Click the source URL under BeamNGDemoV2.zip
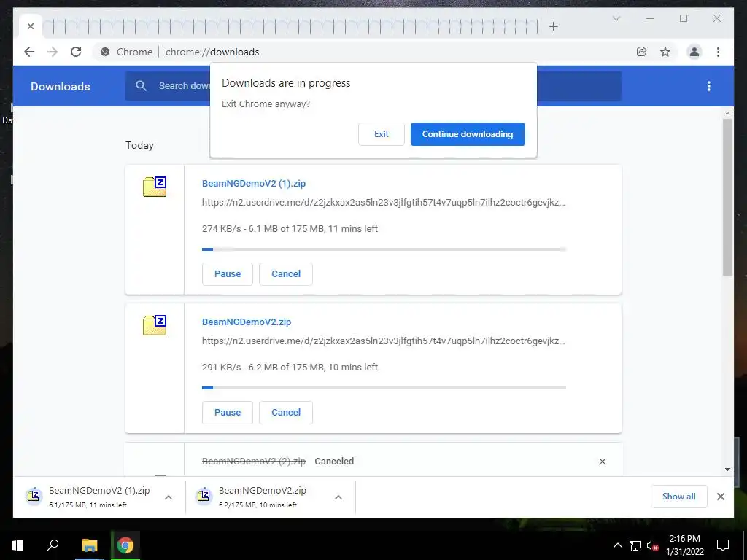This screenshot has height=560, width=747. (x=384, y=341)
